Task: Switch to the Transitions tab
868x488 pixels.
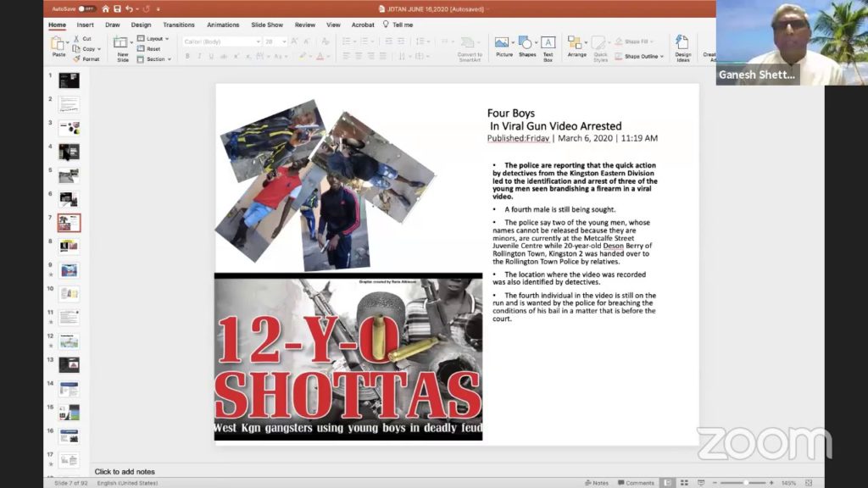Action: pyautogui.click(x=179, y=25)
